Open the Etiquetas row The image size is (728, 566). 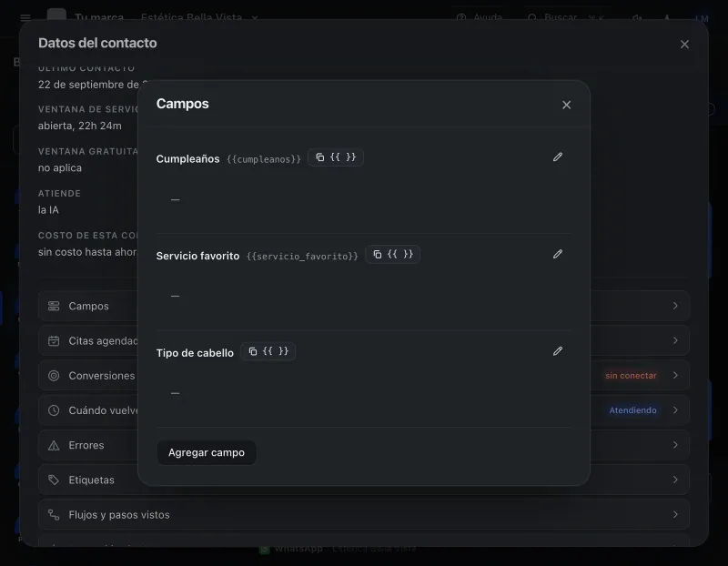click(x=363, y=480)
